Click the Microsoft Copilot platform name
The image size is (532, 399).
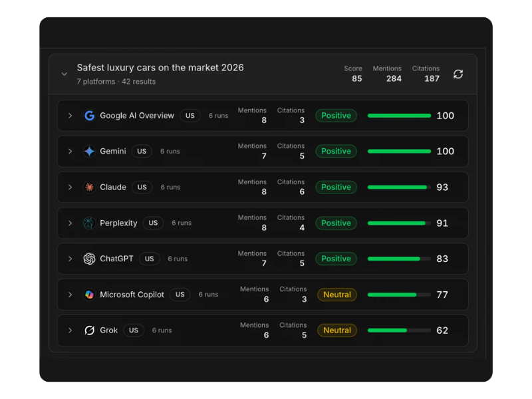pyautogui.click(x=132, y=295)
